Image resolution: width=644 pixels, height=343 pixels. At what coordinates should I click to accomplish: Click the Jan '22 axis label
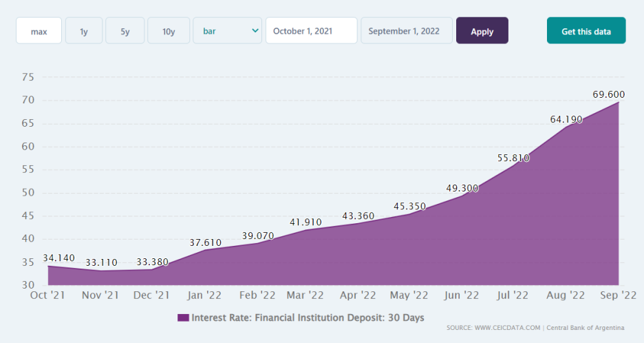coord(204,295)
